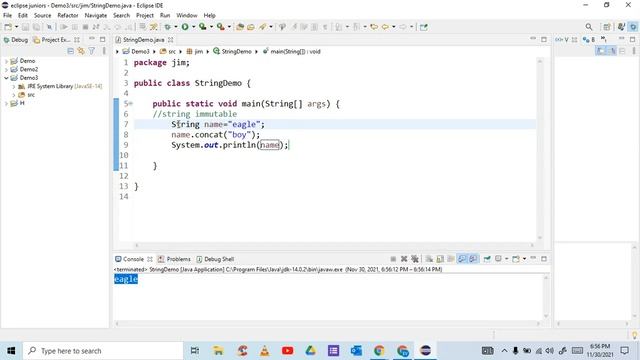Open the Back history dropdown arrow

[393, 27]
